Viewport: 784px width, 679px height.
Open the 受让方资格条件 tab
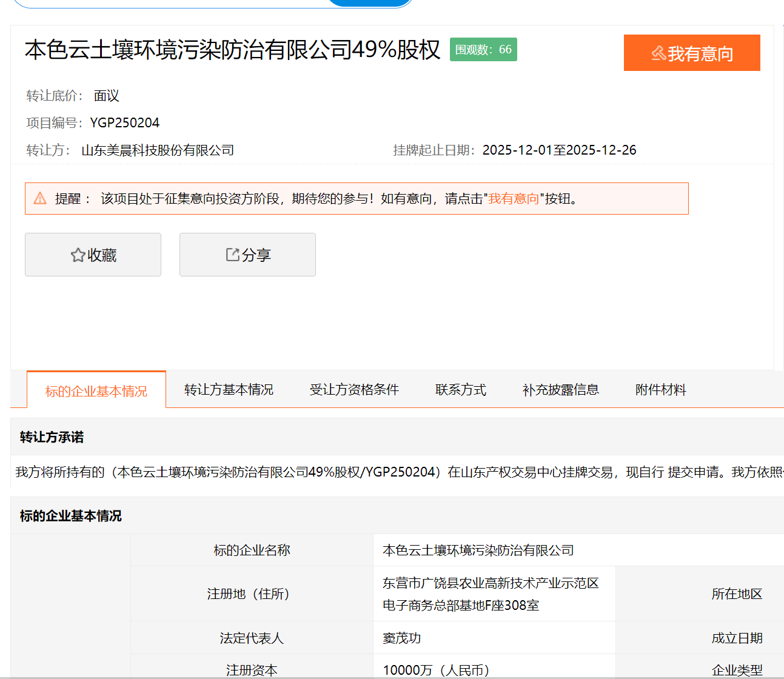354,390
